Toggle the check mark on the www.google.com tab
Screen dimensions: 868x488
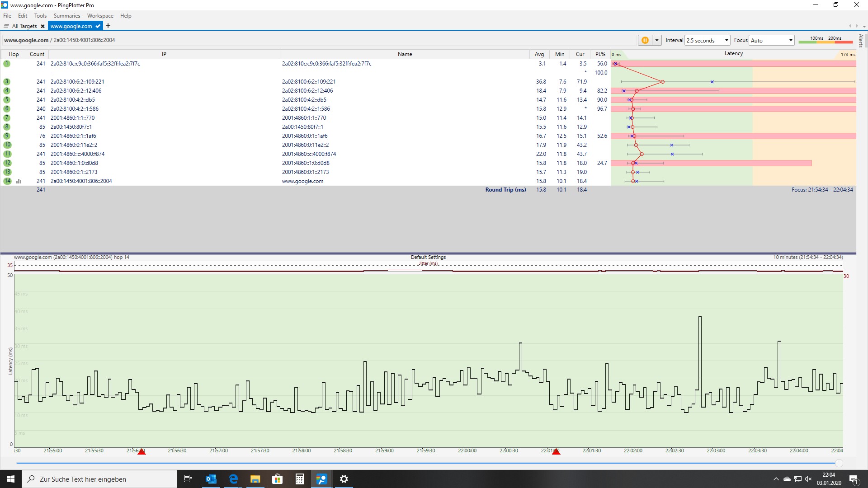coord(98,26)
